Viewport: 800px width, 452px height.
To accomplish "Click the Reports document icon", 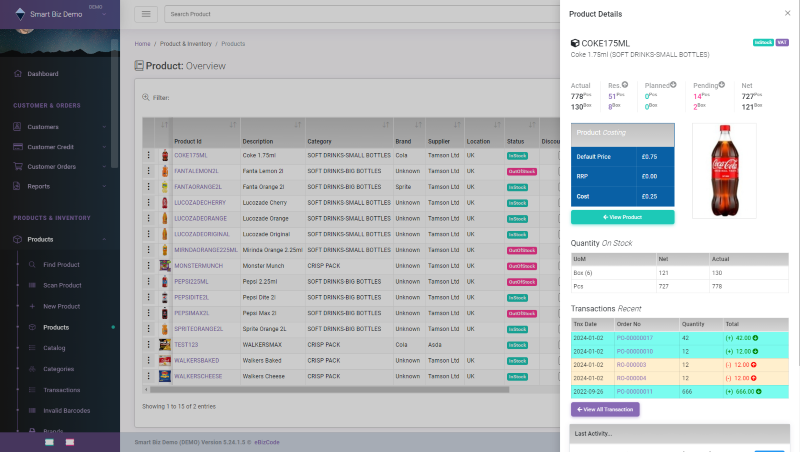I will [x=17, y=186].
